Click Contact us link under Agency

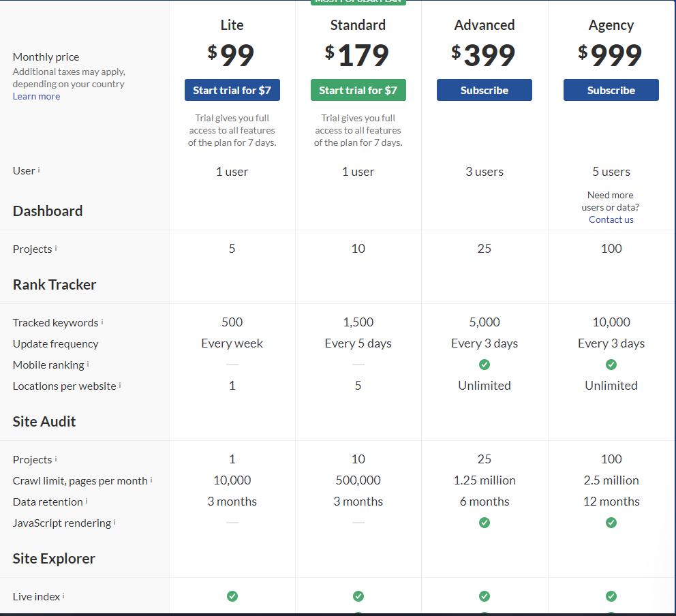tap(611, 219)
